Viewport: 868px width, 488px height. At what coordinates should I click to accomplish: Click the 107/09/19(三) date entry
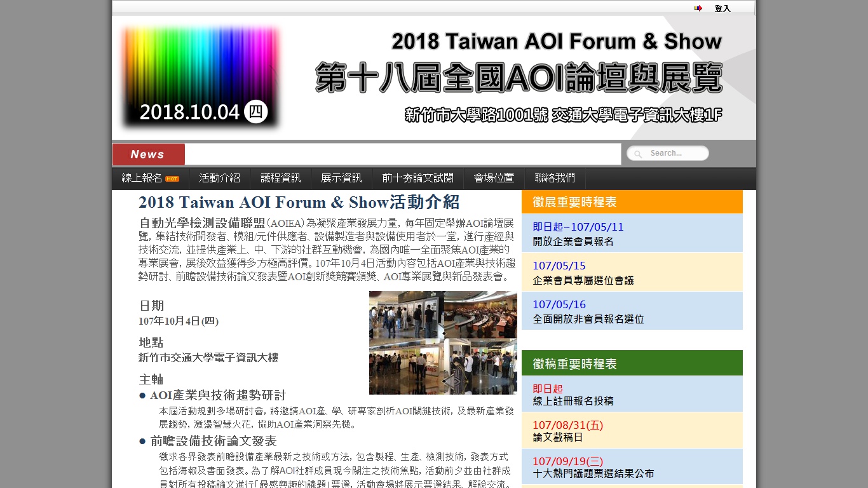click(568, 461)
